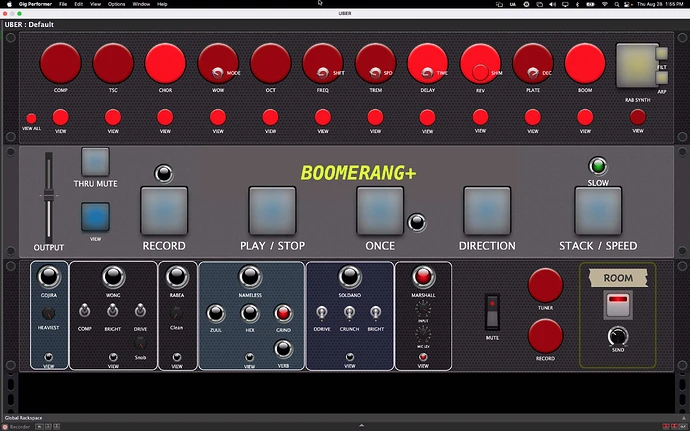Screen dimensions: 690x431
Task: Click the BOOM effect button
Action: tap(585, 63)
